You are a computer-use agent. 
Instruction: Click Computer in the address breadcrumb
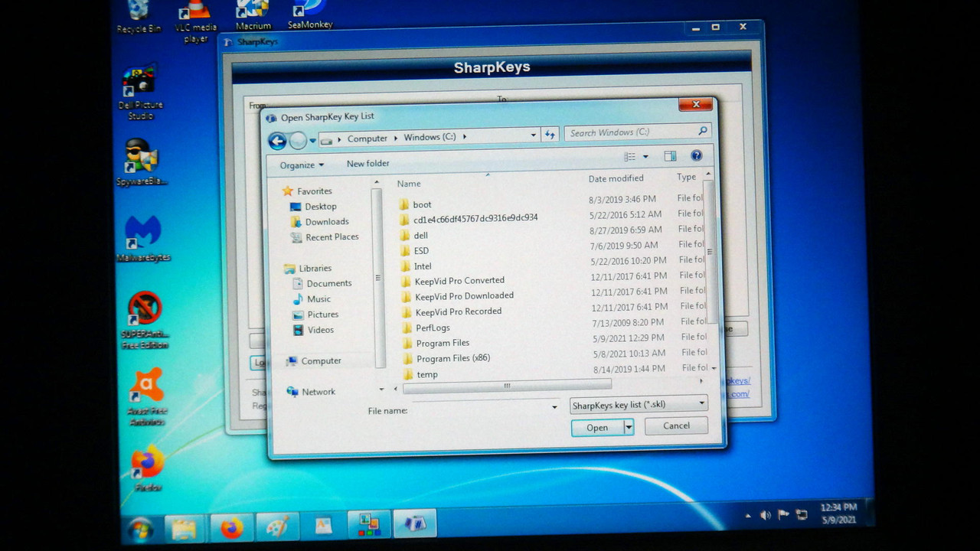click(367, 139)
